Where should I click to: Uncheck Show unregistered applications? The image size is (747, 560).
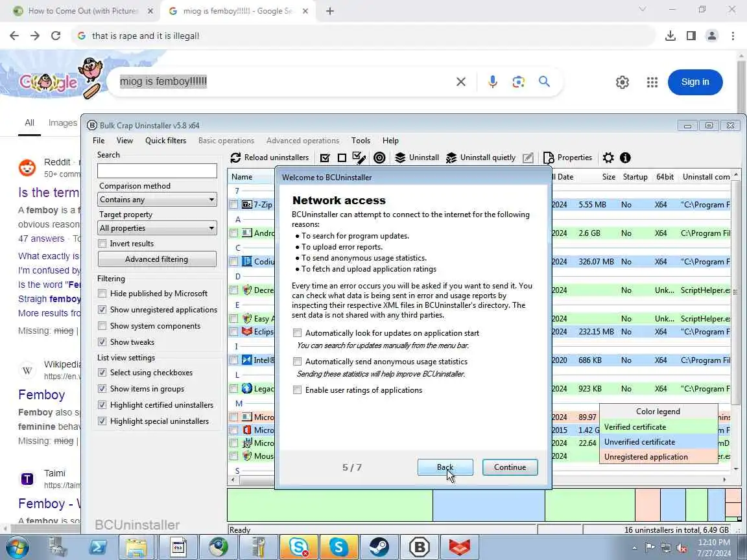(102, 310)
